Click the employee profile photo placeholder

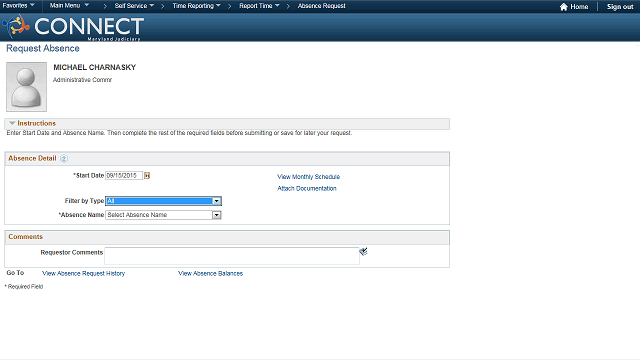tap(27, 87)
